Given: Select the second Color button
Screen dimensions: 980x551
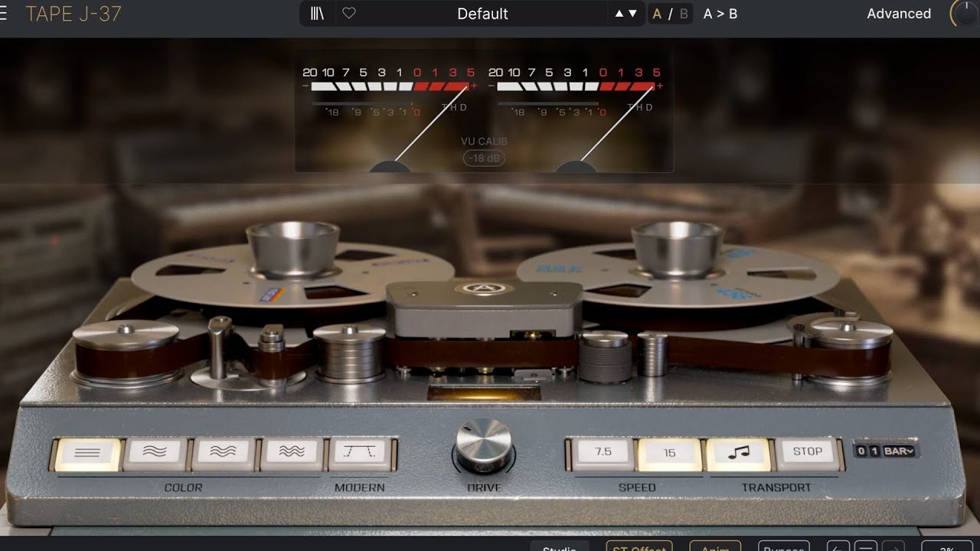Looking at the screenshot, I should 155,453.
